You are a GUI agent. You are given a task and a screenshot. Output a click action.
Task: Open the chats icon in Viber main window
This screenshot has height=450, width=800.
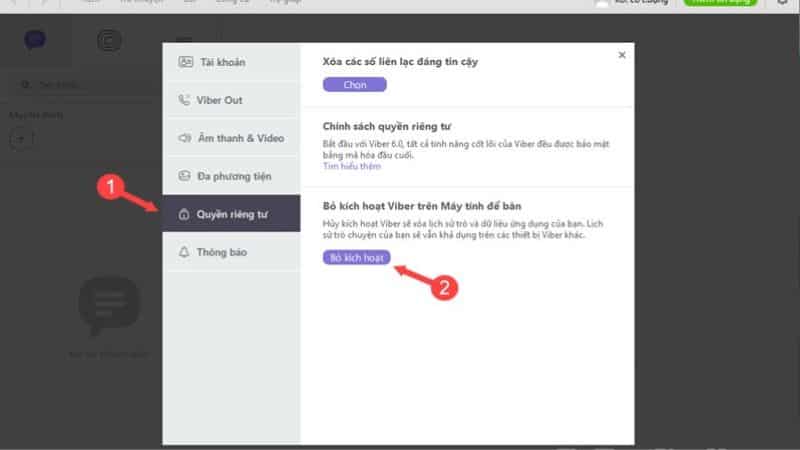35,40
